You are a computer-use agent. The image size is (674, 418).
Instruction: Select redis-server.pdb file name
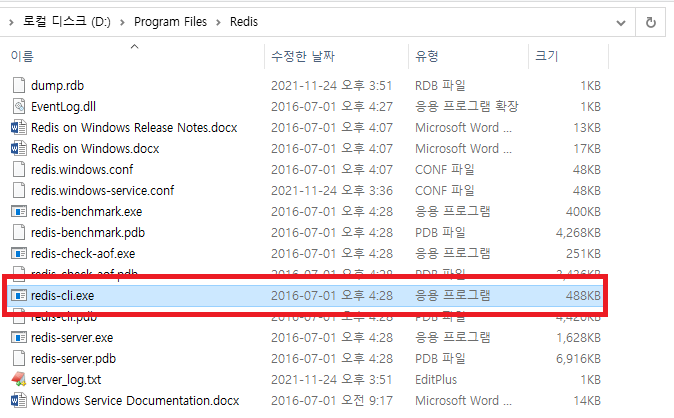point(73,359)
